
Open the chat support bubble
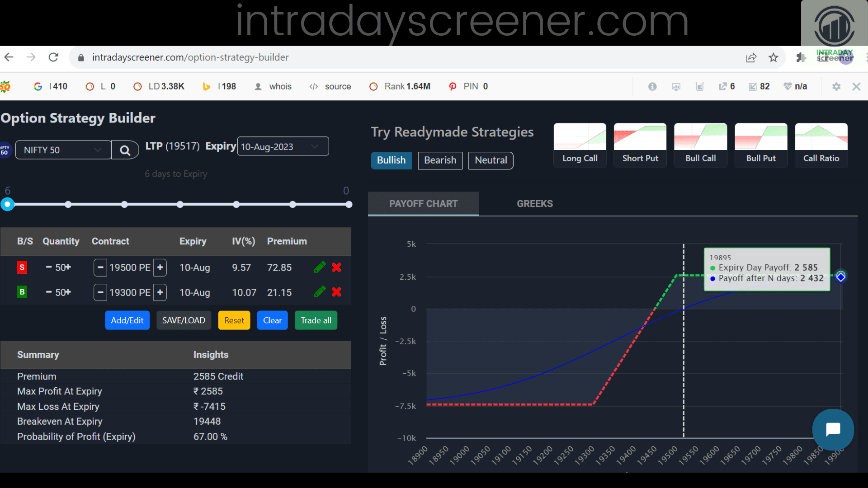coord(833,429)
